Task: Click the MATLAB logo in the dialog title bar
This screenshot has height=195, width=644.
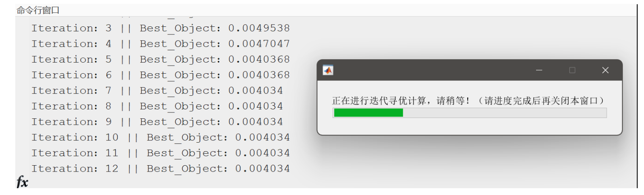Action: point(328,70)
